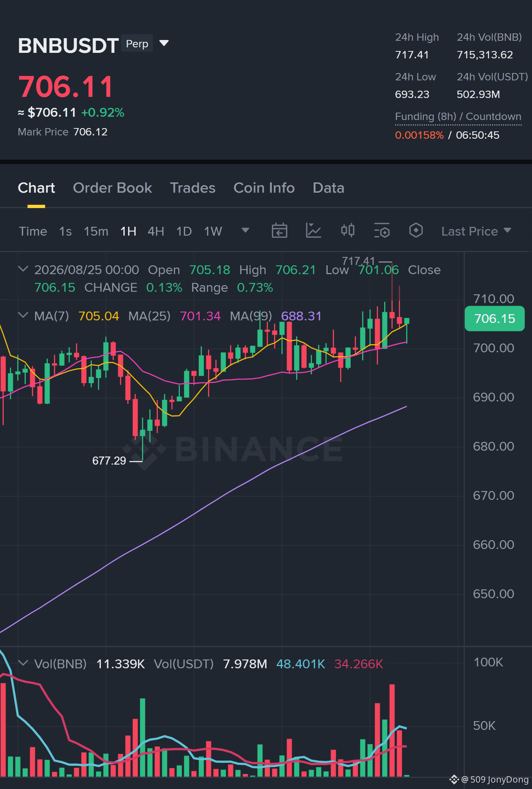The width and height of the screenshot is (532, 789).
Task: Select the Time chart mode
Action: [x=33, y=231]
